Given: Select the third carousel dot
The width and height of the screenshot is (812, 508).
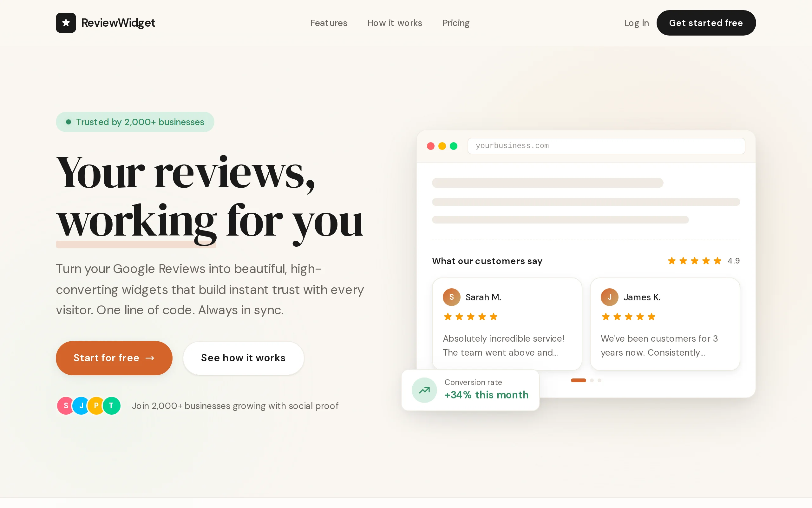Looking at the screenshot, I should pyautogui.click(x=599, y=380).
